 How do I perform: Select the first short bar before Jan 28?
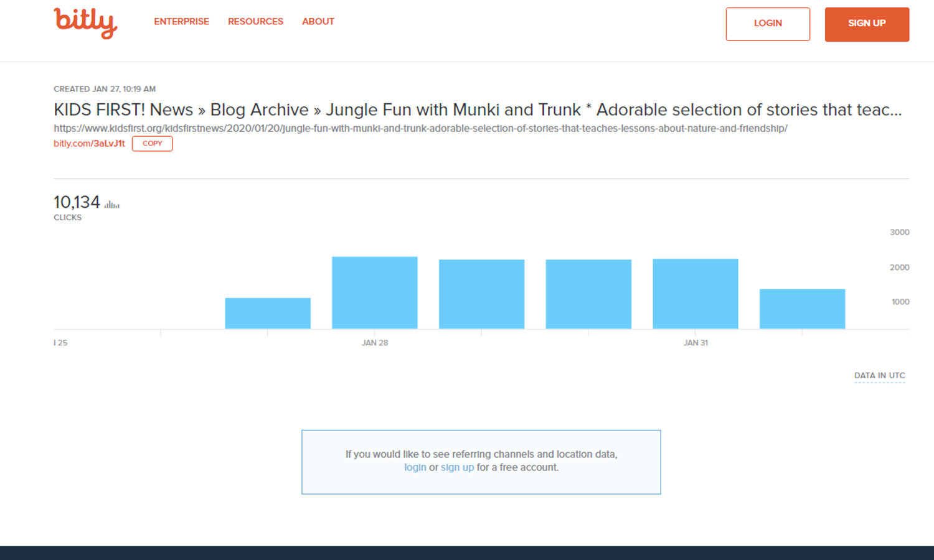(268, 314)
